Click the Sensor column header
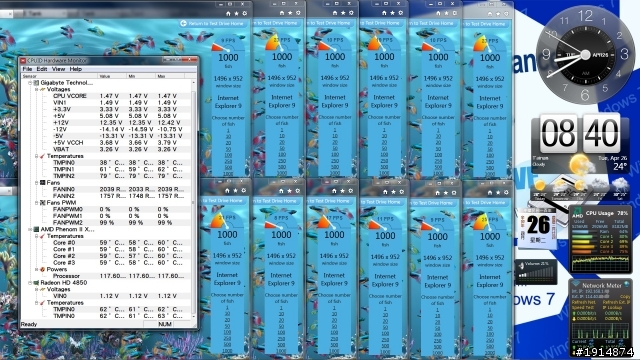The height and width of the screenshot is (360, 640). (59, 76)
